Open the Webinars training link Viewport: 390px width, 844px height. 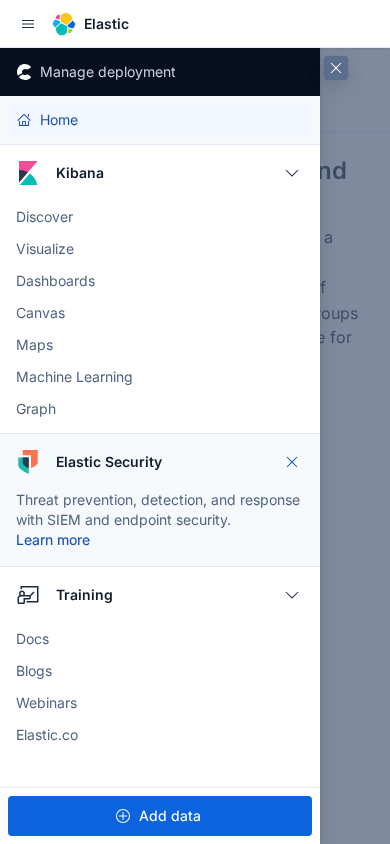47,703
